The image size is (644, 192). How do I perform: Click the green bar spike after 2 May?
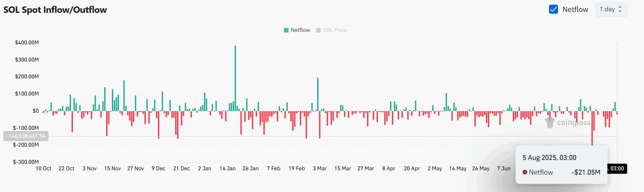[446, 102]
